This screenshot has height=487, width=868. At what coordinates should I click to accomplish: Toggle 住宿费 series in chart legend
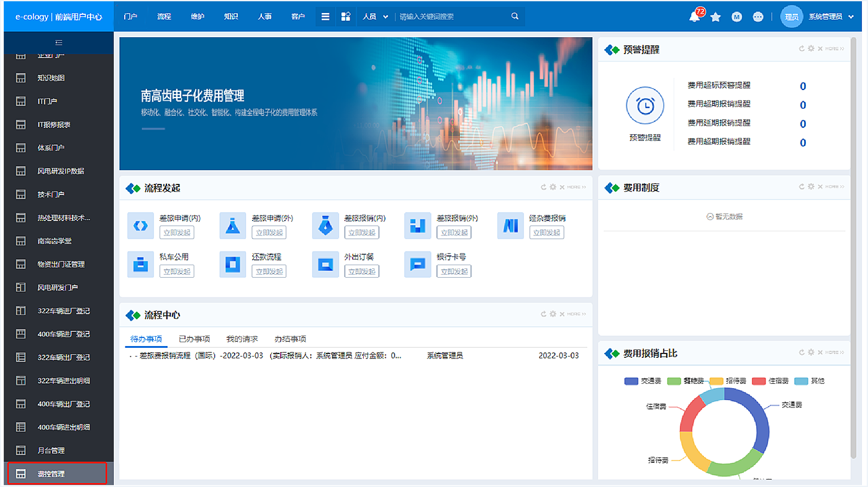click(770, 381)
